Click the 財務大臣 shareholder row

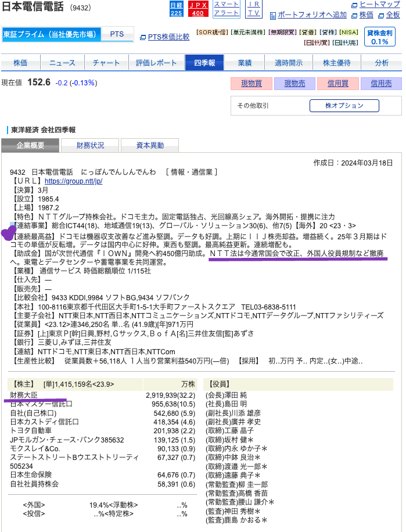[x=102, y=396]
